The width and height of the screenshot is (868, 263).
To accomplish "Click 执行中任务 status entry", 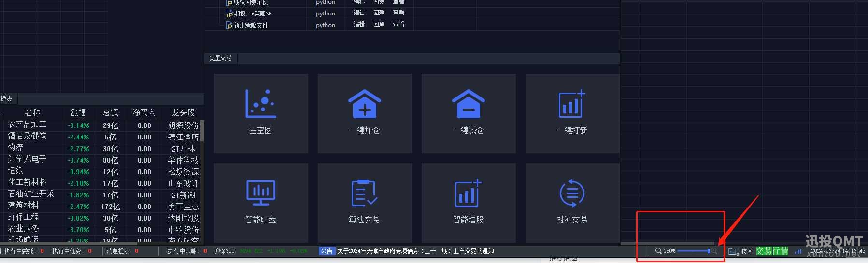I will (72, 251).
